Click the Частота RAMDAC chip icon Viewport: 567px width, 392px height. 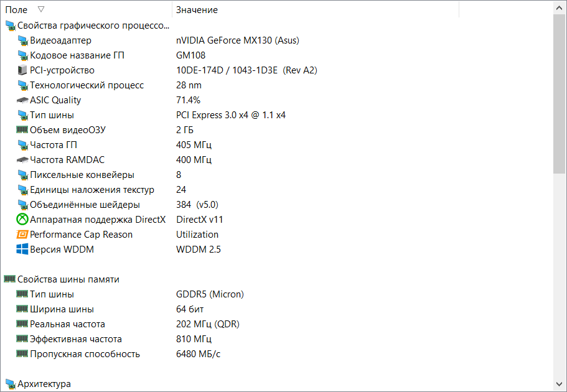[x=22, y=159]
